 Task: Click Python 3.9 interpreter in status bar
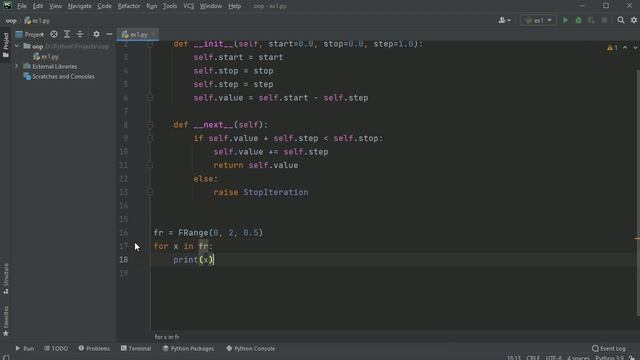coord(609,358)
